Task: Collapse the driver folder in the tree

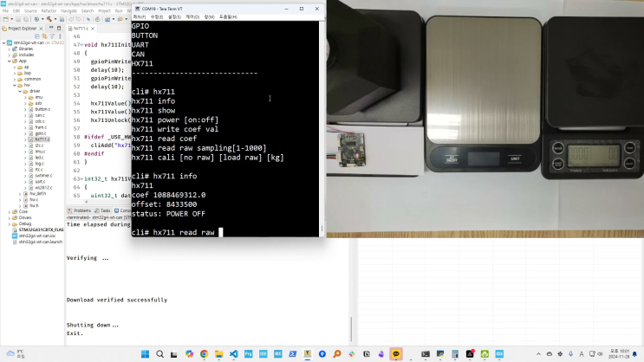Action: (x=20, y=91)
